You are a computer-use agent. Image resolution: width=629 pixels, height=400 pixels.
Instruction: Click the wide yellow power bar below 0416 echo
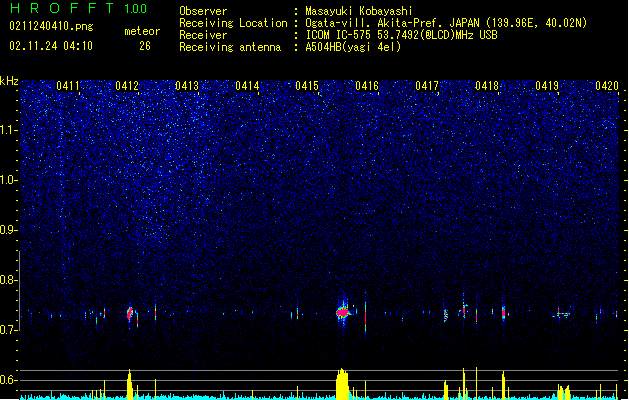pyautogui.click(x=342, y=384)
